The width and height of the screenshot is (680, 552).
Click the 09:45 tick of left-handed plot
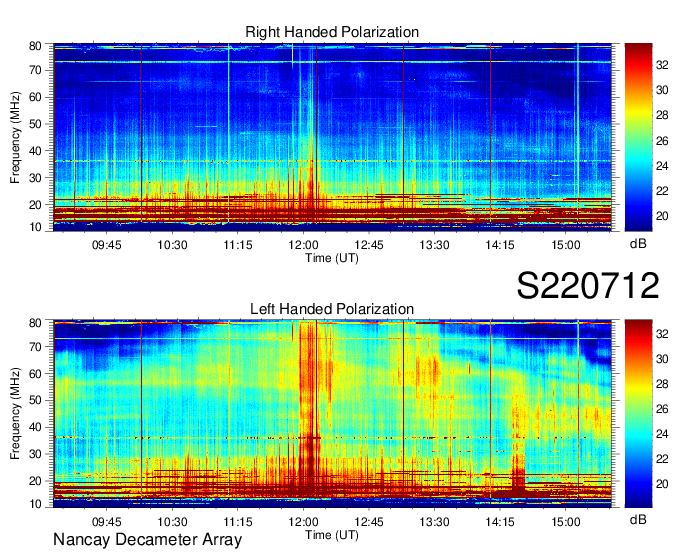point(107,522)
